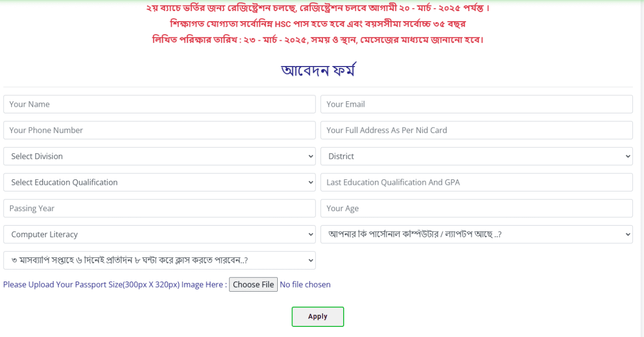Expand the District dropdown
644x337 pixels.
[x=476, y=156]
